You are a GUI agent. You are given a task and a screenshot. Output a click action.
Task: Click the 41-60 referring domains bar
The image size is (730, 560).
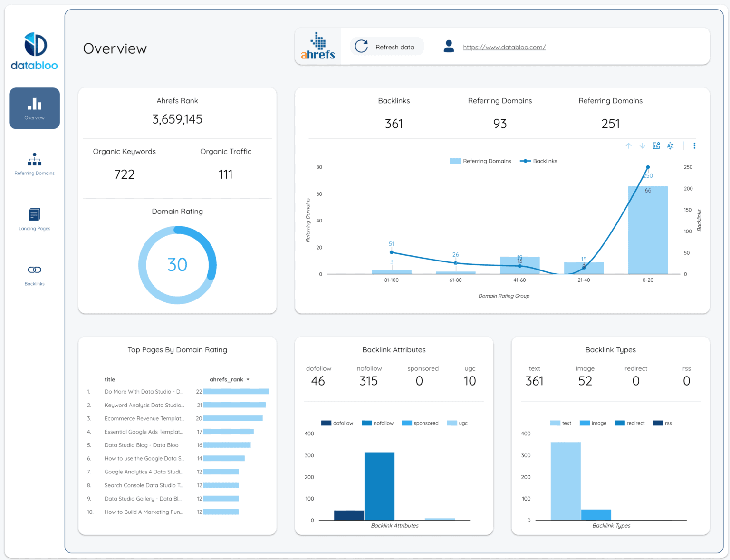(x=519, y=265)
